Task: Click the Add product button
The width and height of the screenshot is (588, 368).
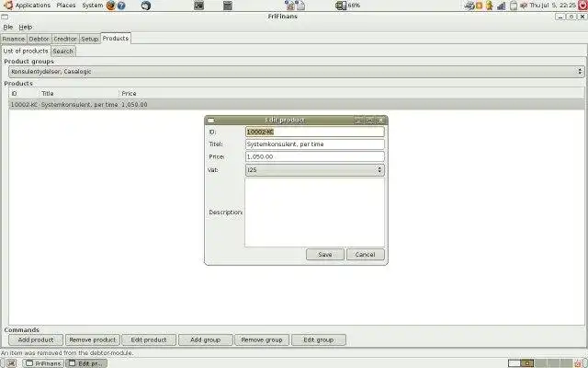Action: coord(36,339)
